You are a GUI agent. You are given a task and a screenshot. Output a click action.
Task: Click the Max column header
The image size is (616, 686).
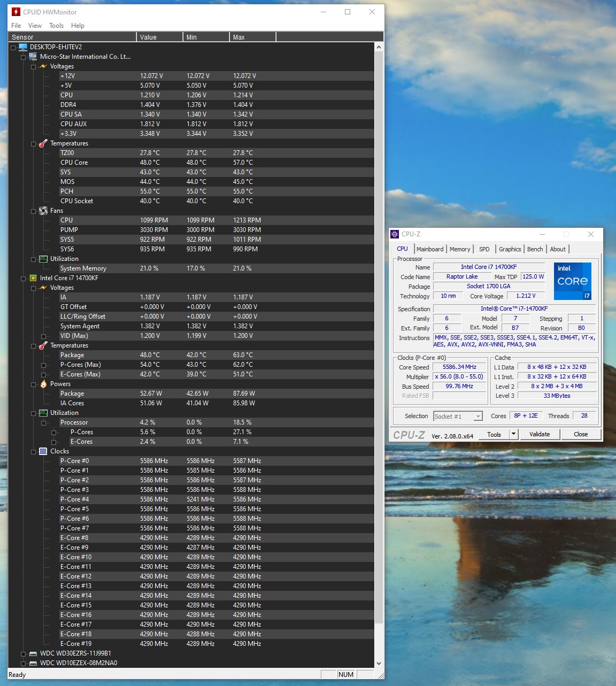(x=253, y=37)
